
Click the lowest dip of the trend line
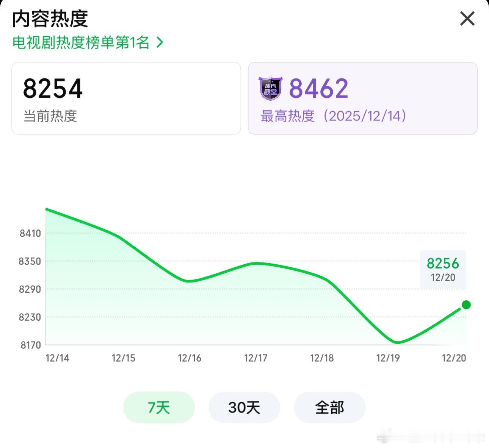pos(396,343)
